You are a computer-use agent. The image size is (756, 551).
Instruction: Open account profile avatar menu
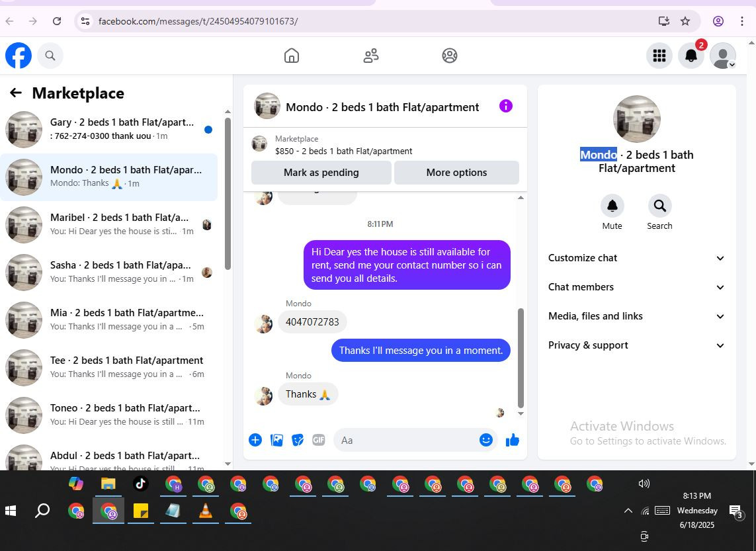coord(723,56)
